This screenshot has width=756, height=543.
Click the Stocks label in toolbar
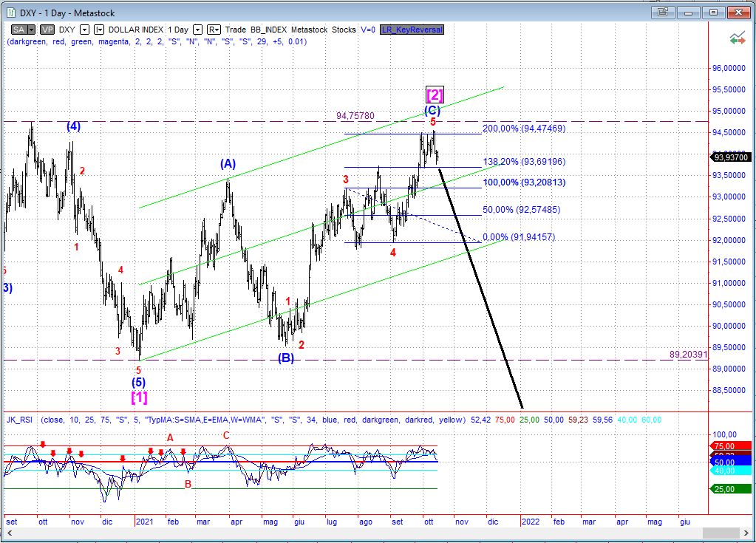click(344, 30)
